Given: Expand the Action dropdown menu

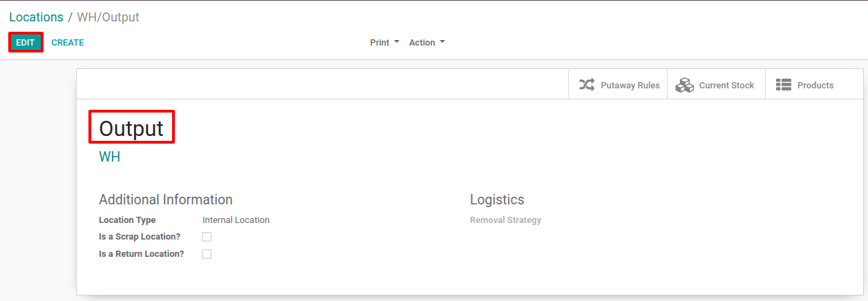Looking at the screenshot, I should point(427,43).
